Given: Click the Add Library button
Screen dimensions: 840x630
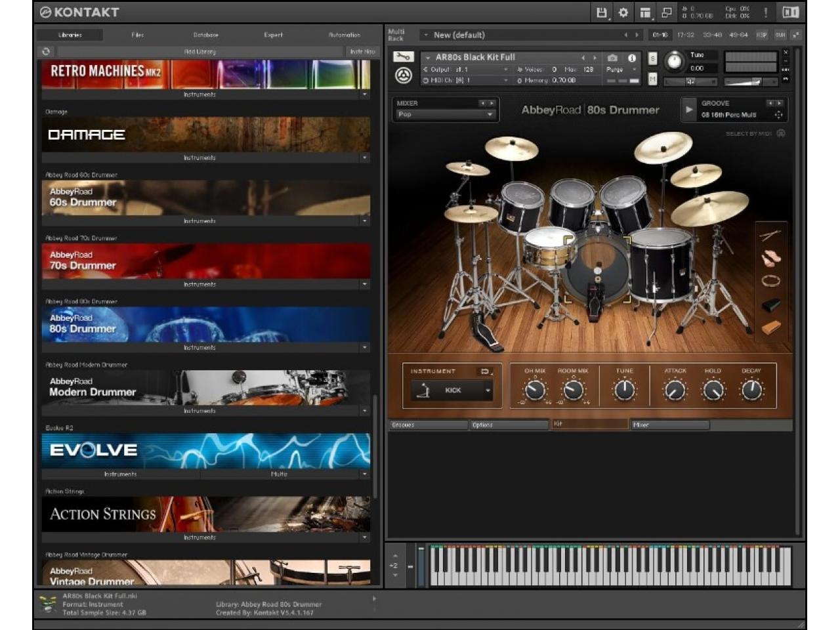Looking at the screenshot, I should [x=200, y=51].
